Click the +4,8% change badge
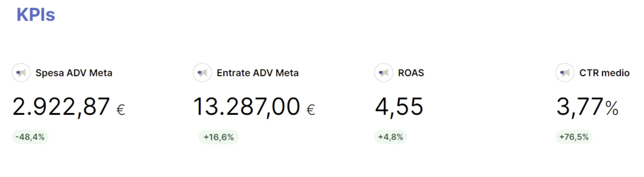644x177 pixels. 390,137
